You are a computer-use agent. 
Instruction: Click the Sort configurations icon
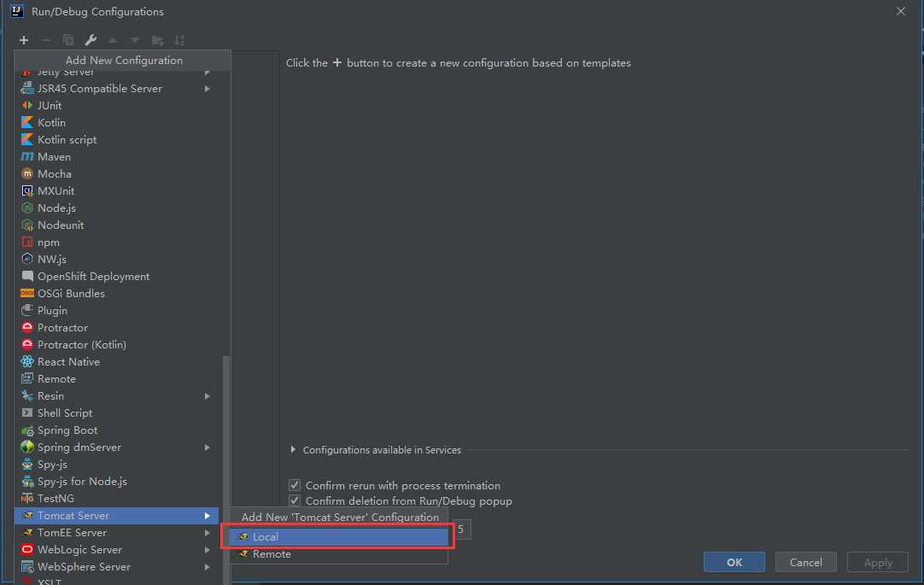click(179, 40)
